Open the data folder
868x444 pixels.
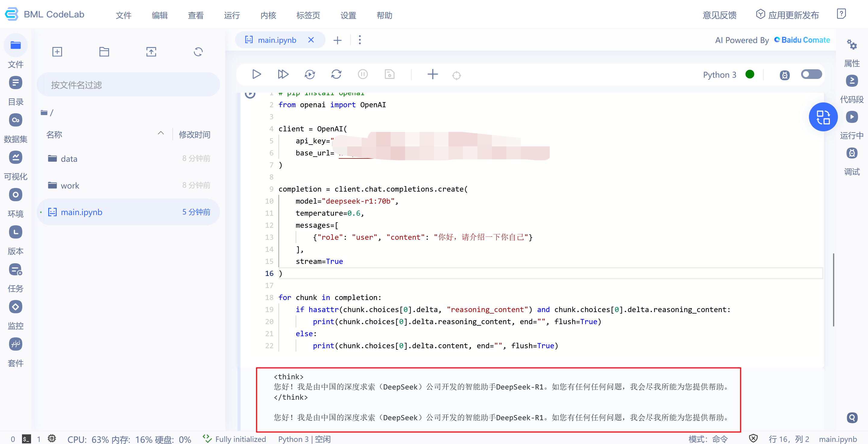pyautogui.click(x=69, y=159)
